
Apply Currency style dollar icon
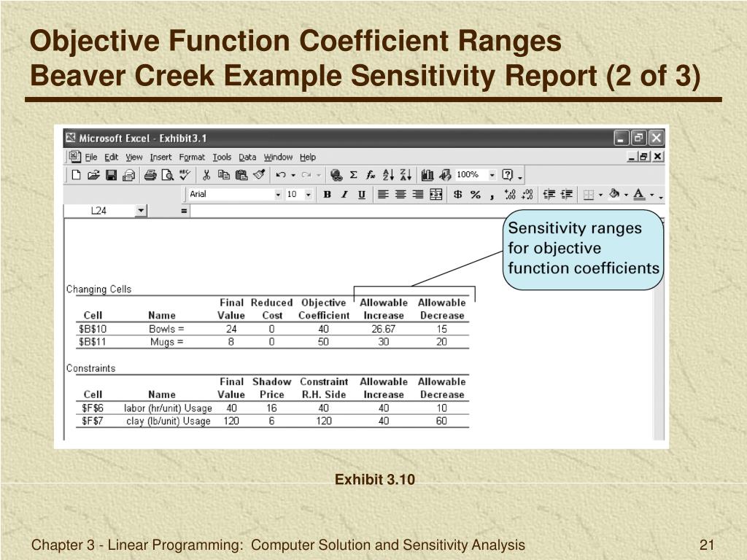point(458,194)
